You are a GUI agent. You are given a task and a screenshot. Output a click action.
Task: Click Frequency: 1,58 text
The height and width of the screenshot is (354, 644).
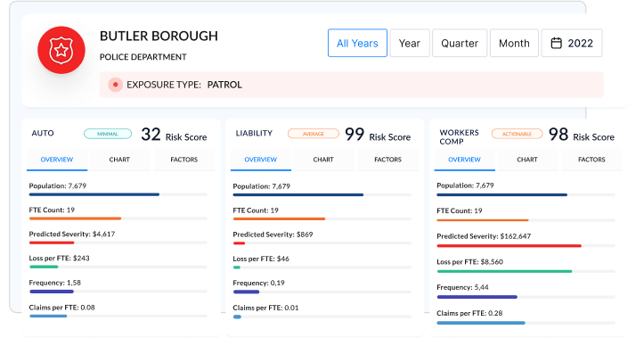[55, 283]
